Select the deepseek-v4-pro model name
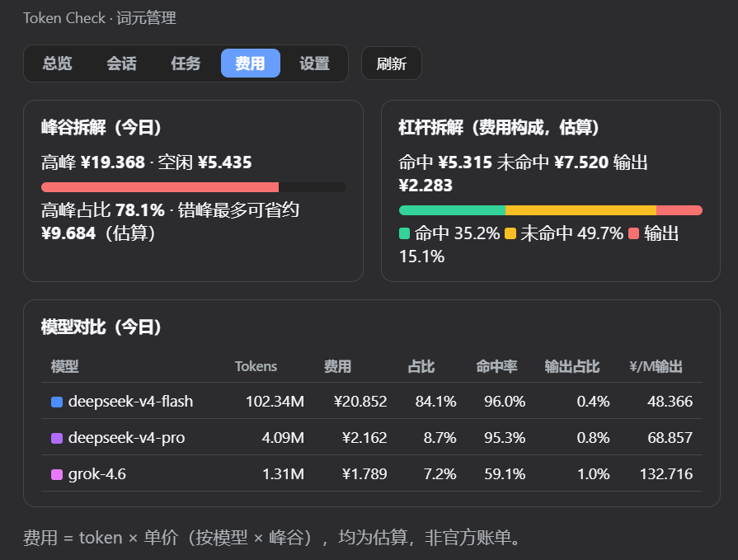The image size is (738, 560). coord(126,438)
